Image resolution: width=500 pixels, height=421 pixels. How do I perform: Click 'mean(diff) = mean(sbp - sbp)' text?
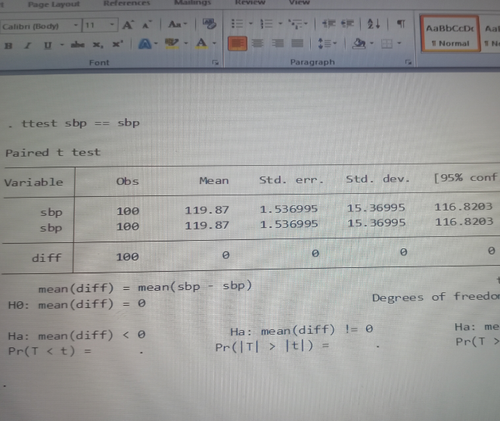tap(145, 287)
